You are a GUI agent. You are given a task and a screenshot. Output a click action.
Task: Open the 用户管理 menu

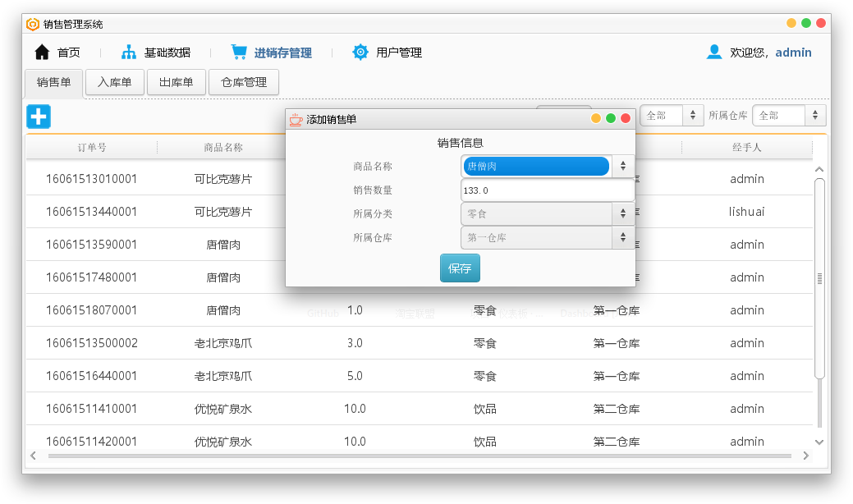[399, 53]
